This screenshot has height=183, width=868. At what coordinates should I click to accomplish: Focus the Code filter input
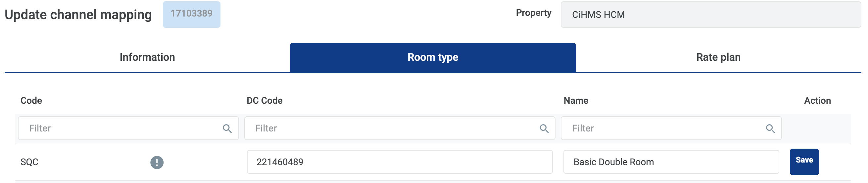(121, 128)
